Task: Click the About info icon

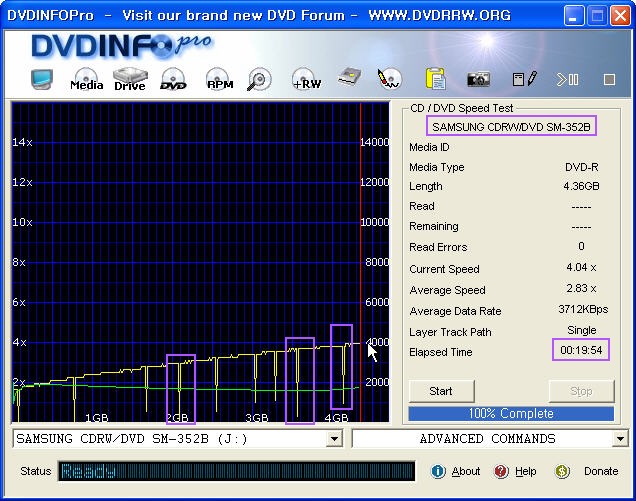Action: coord(438,471)
